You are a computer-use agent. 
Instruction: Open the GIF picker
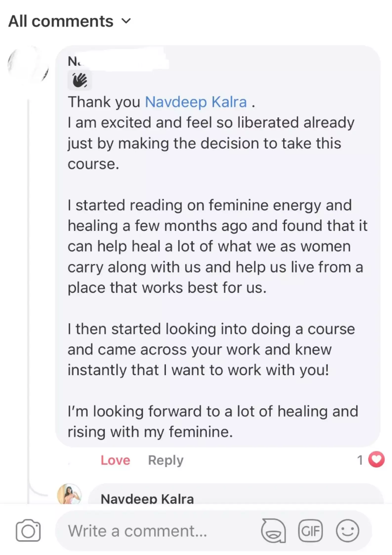pos(310,531)
